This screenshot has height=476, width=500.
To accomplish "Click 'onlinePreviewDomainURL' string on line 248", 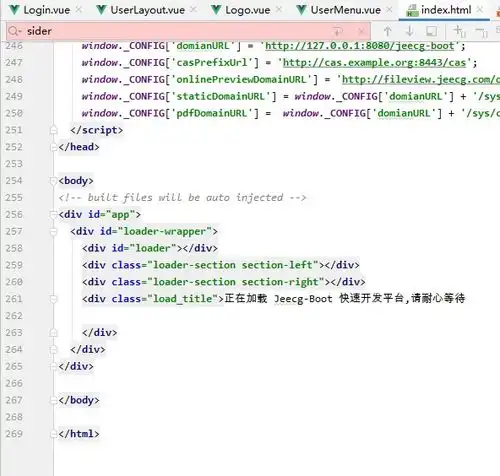I will coord(241,79).
